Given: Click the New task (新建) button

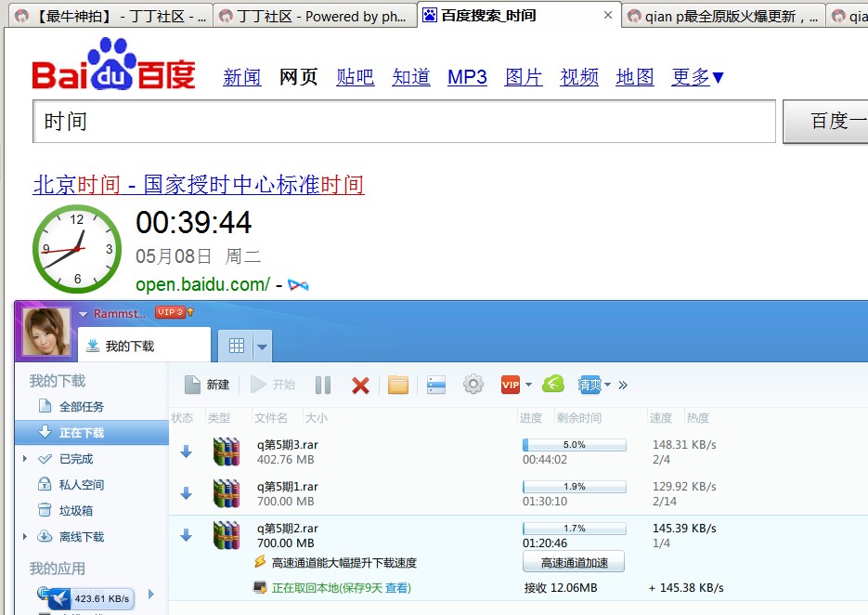Looking at the screenshot, I should pos(207,385).
